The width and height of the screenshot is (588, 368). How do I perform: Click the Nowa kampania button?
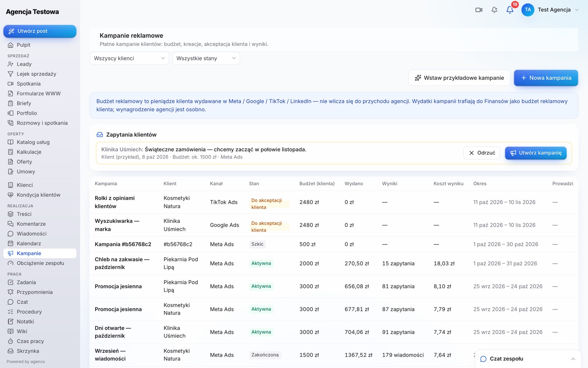(546, 78)
